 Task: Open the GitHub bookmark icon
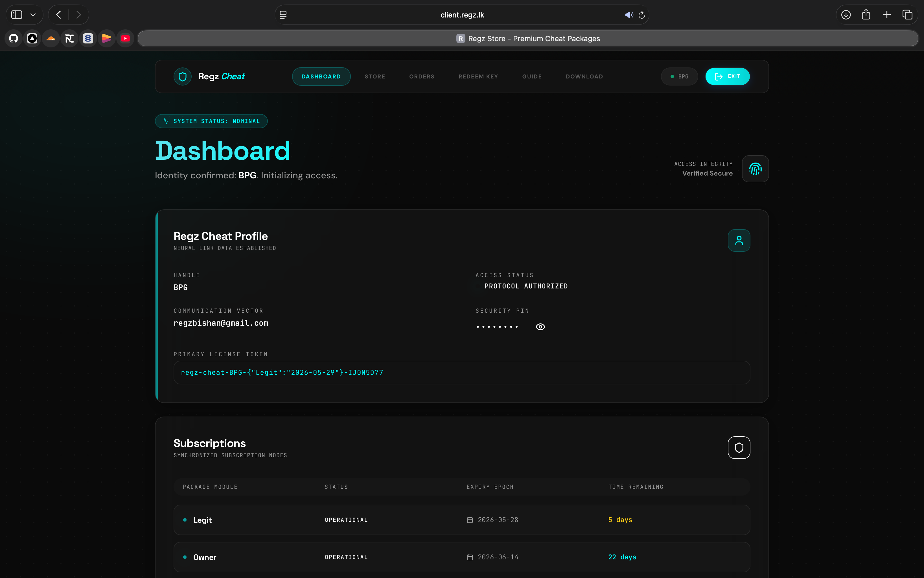tap(14, 39)
